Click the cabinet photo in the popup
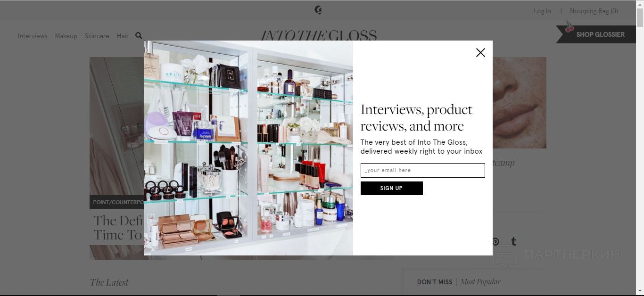Screen dimensions: 644x296 248,148
